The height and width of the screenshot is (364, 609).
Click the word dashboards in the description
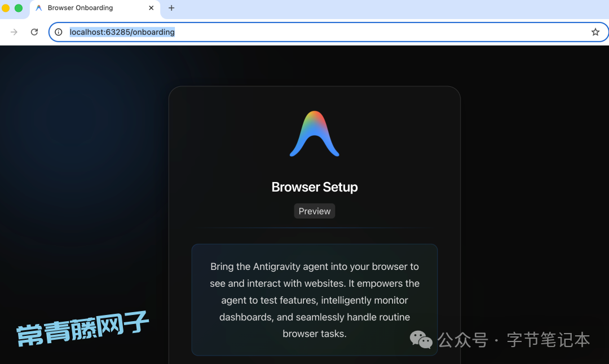click(x=246, y=317)
